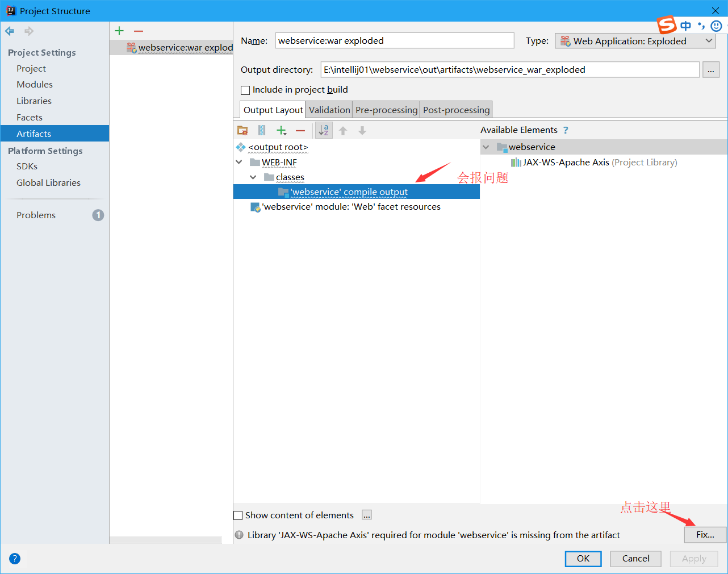Open the Problems section
This screenshot has width=728, height=574.
36,215
